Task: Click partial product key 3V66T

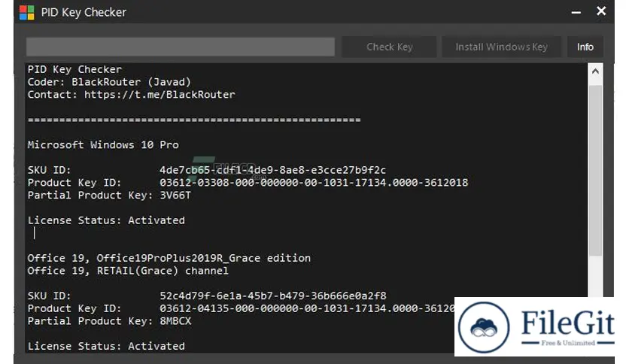Action: tap(175, 196)
